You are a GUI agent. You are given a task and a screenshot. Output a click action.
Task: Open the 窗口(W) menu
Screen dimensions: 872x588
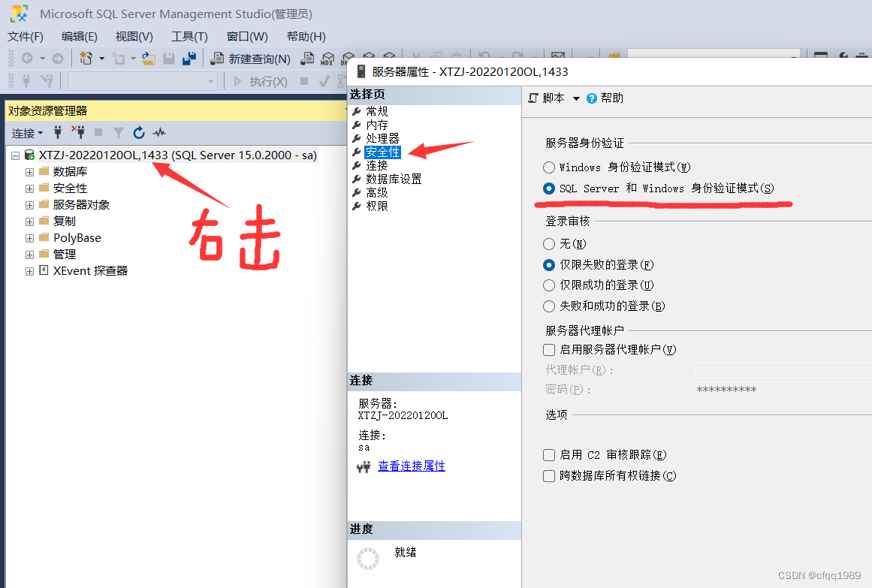pos(247,37)
